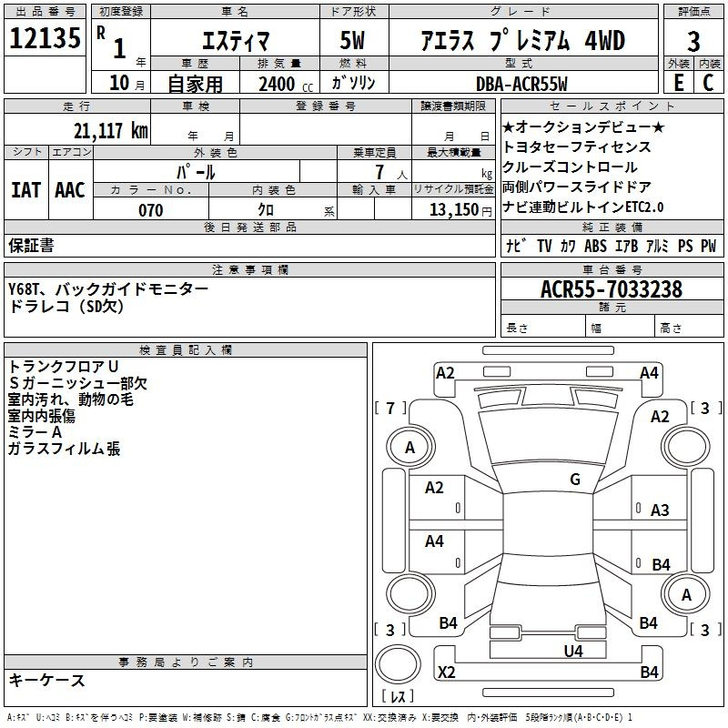Click the spare tire circle above レス
This screenshot has height=728, width=728.
coord(398,664)
